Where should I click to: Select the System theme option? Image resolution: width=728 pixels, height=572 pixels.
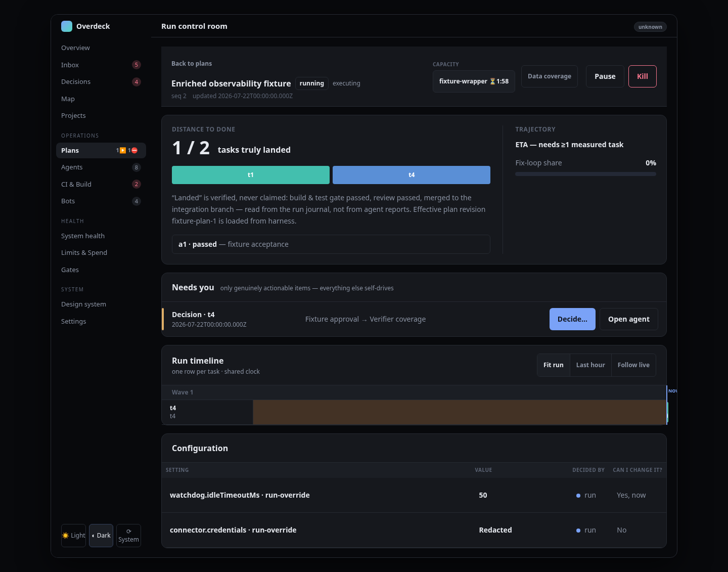[x=128, y=536]
